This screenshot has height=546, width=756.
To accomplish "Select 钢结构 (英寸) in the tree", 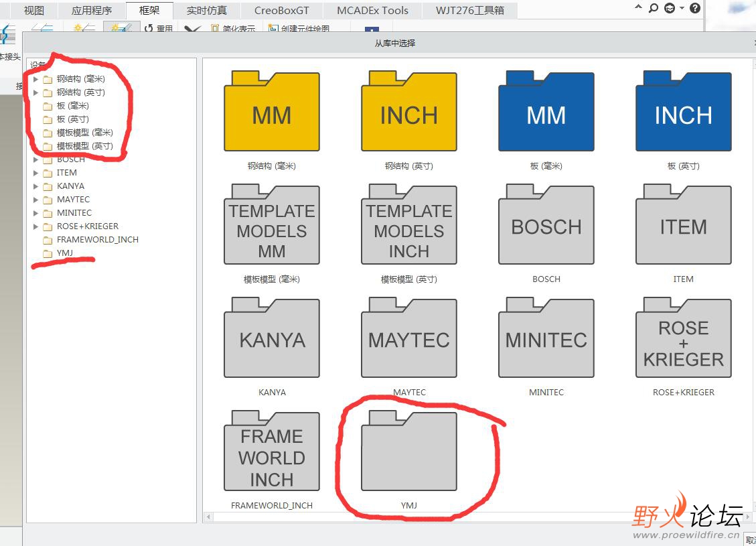I will point(80,92).
